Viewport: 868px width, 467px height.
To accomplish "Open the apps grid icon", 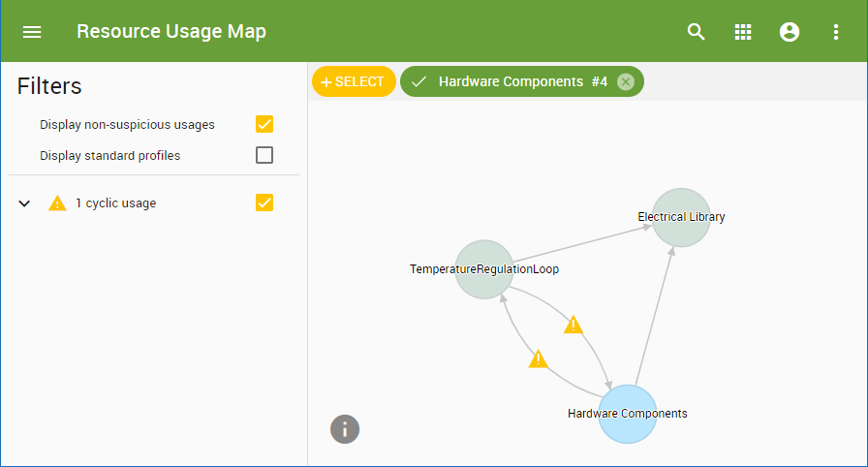I will (x=743, y=32).
